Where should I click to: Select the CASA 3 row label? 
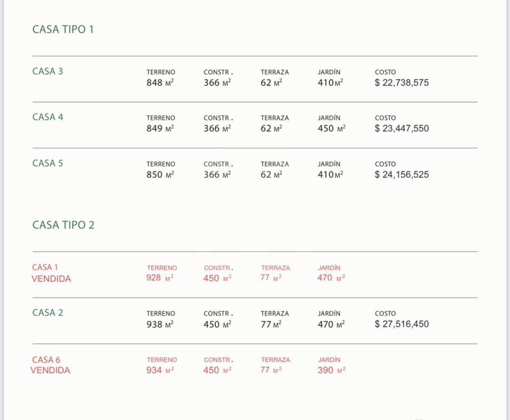[x=48, y=71]
